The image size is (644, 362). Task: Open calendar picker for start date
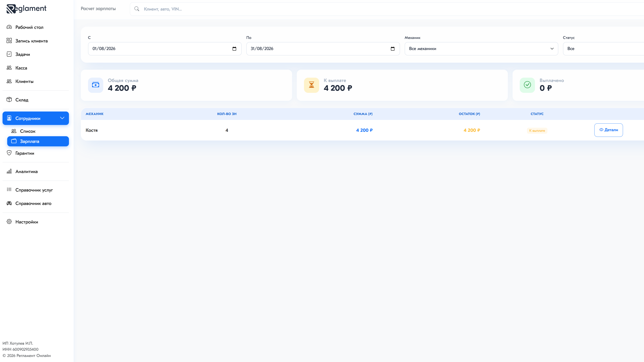click(x=234, y=48)
